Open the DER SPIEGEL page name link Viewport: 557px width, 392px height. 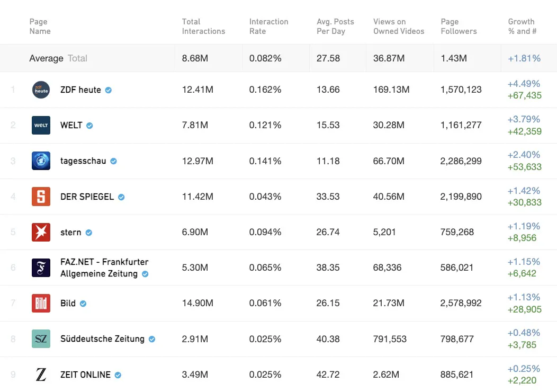(87, 197)
